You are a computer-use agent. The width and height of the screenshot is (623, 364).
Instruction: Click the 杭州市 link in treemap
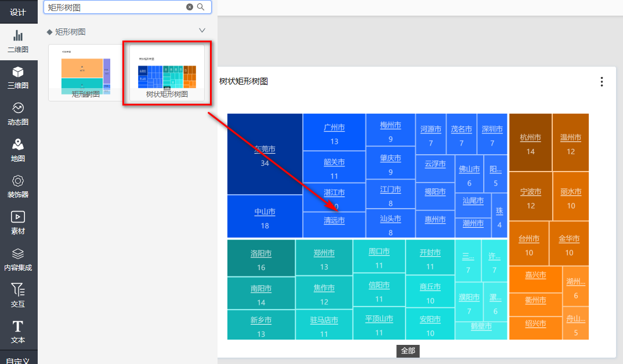click(x=530, y=138)
